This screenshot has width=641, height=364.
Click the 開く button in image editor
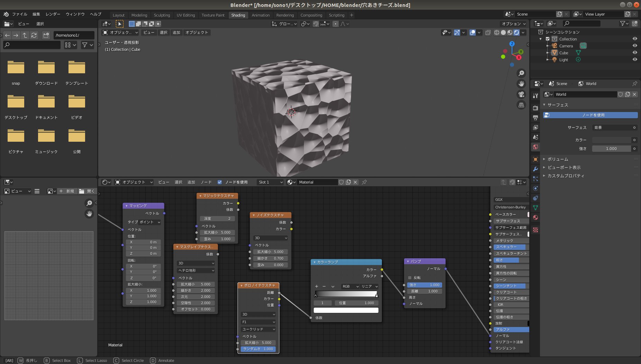point(86,191)
